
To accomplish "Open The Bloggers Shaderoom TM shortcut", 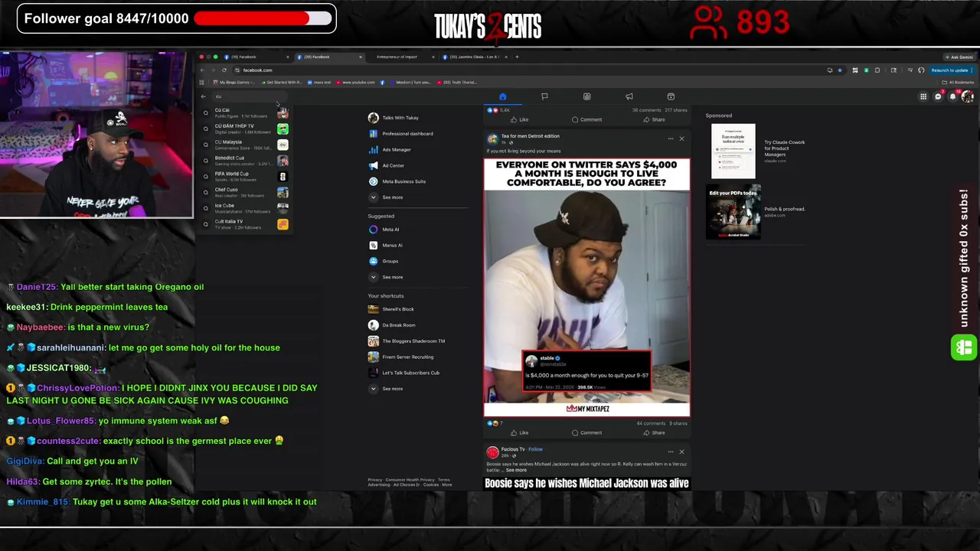I will click(x=407, y=341).
